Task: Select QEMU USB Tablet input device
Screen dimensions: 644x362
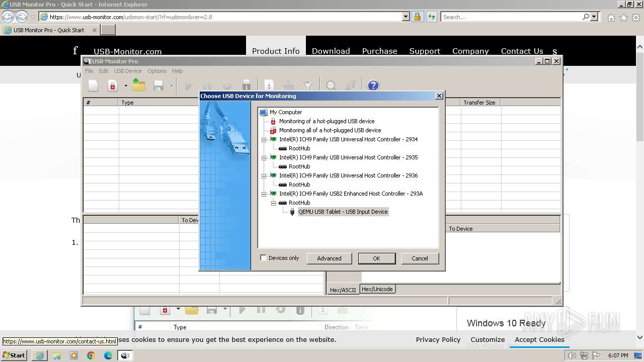Action: coord(343,212)
